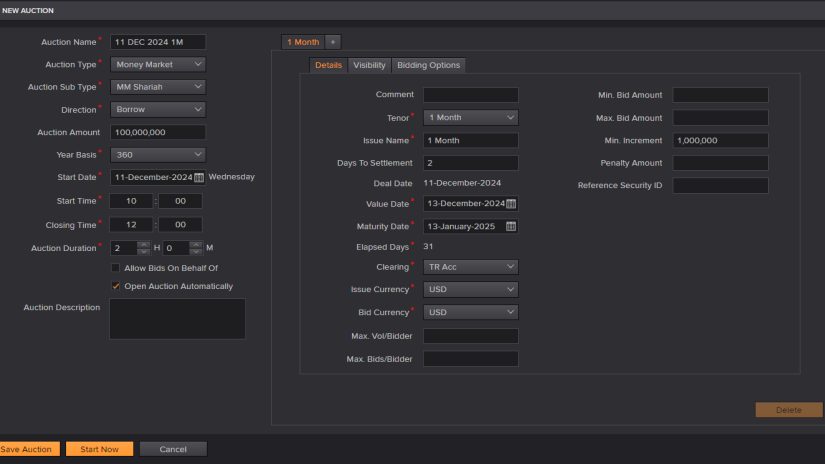Open the Bid Currency dropdown

(471, 312)
